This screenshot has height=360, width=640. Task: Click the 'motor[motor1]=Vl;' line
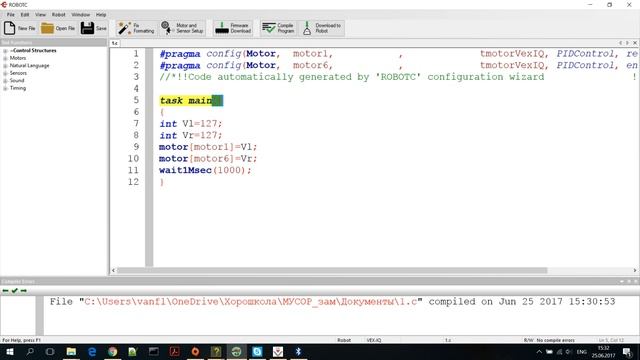pyautogui.click(x=208, y=147)
